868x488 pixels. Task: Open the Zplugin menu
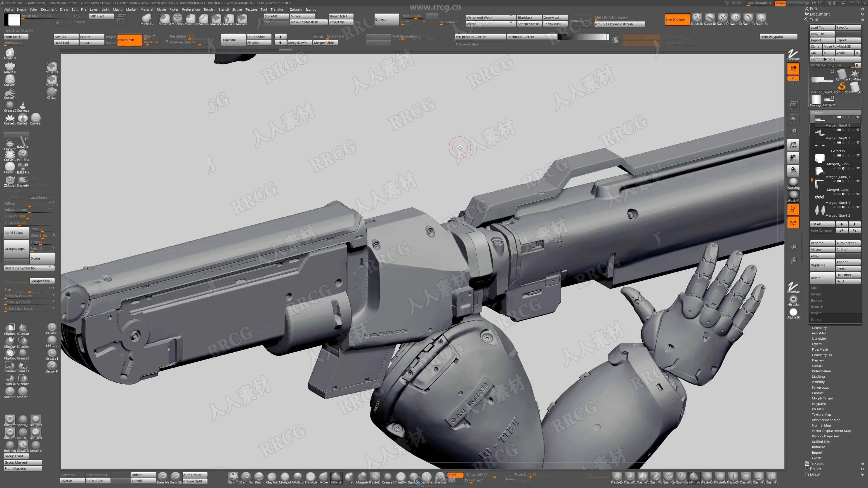tap(295, 9)
